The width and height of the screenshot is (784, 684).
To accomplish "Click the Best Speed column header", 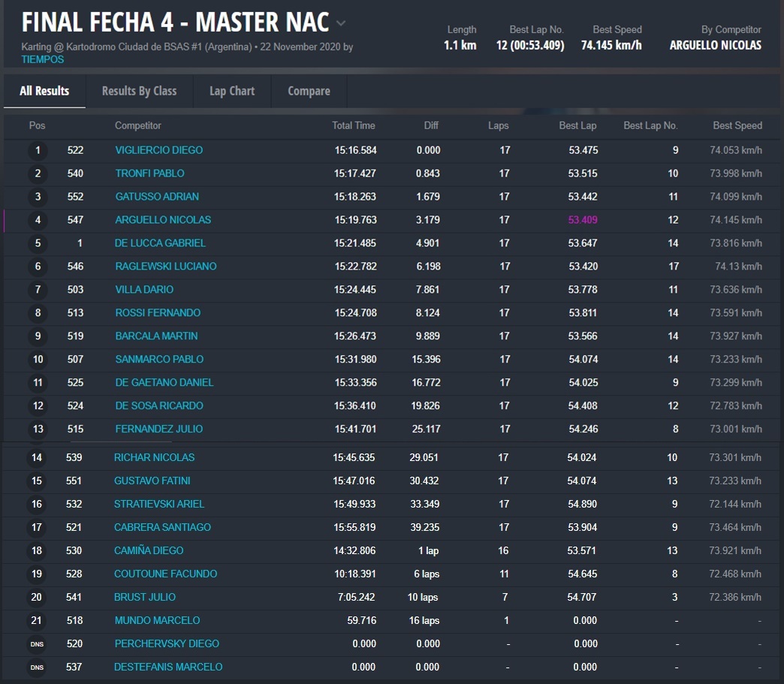I will (737, 125).
